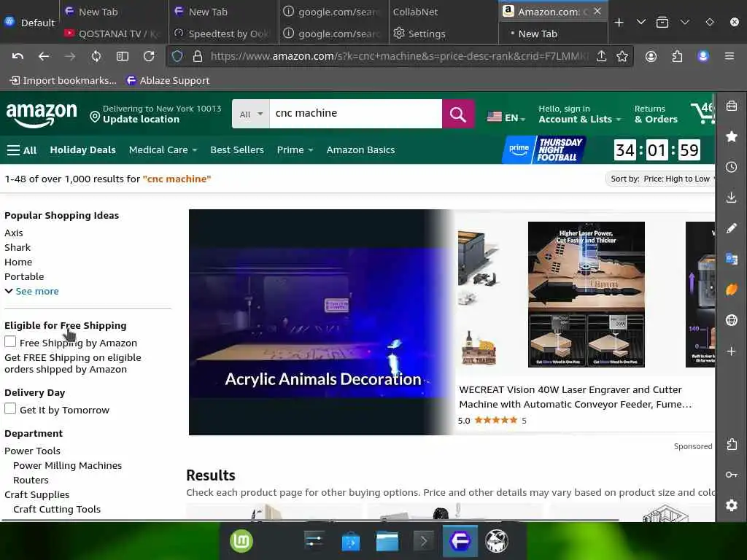
Task: Open the WECREAT laser engraver product image
Action: (x=586, y=295)
